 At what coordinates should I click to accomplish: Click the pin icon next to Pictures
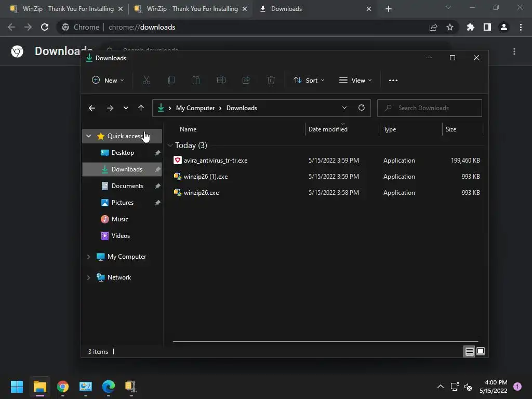click(157, 203)
